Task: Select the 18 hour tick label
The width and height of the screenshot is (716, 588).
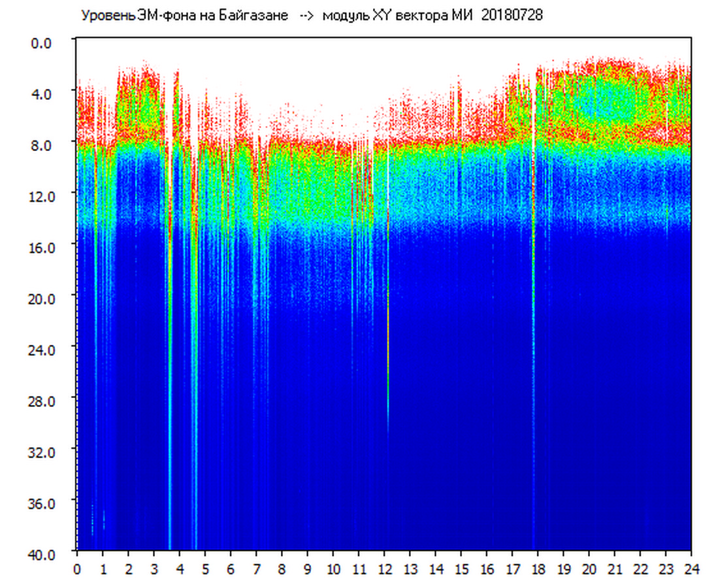Action: point(538,569)
